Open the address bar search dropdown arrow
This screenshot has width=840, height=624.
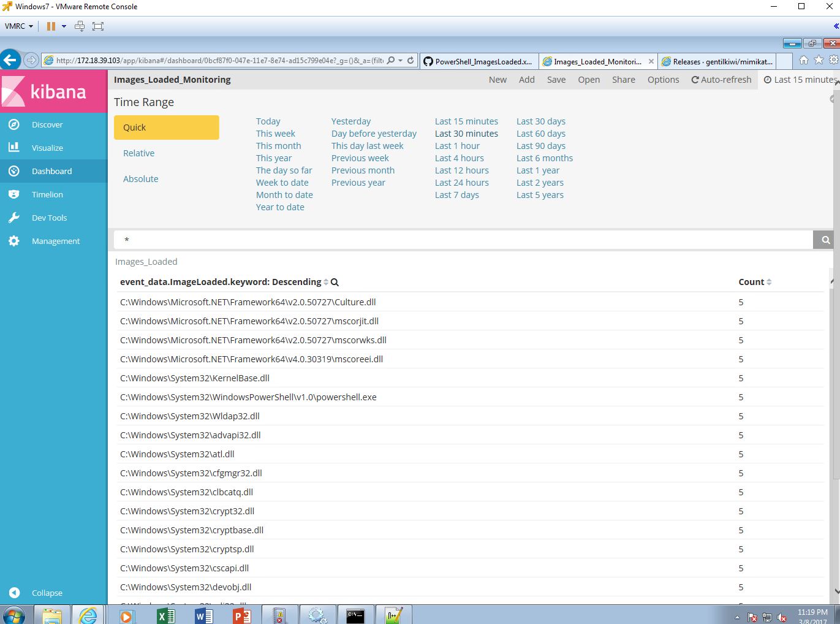[400, 60]
